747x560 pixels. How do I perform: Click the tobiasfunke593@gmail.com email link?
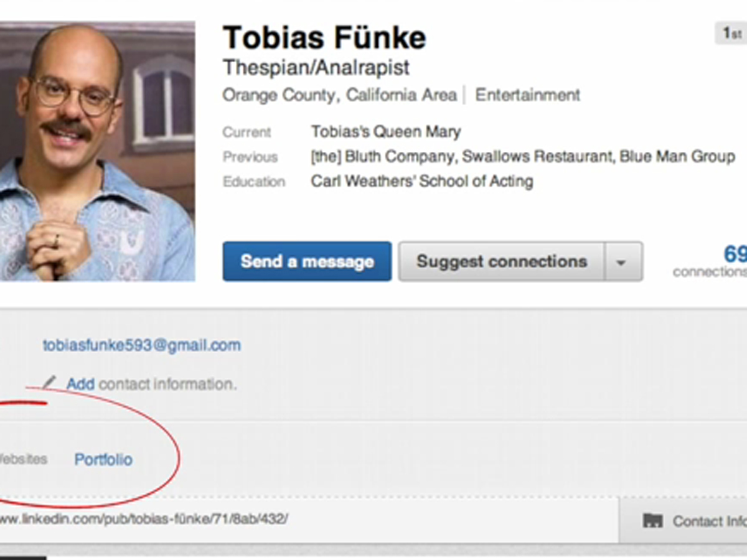tap(141, 345)
